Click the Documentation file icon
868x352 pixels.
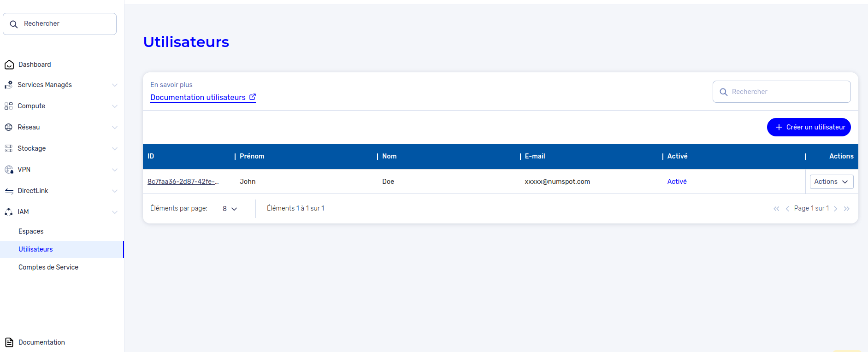coord(9,342)
